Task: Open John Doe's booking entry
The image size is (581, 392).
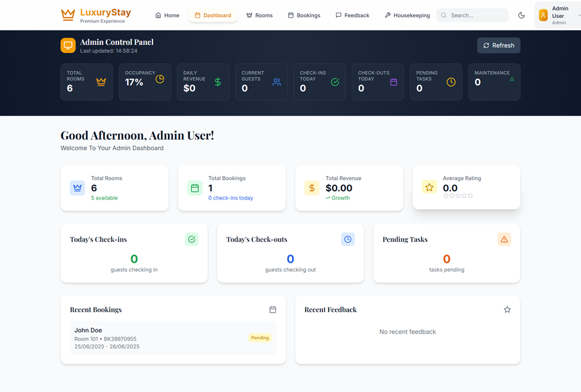Action: (x=173, y=338)
